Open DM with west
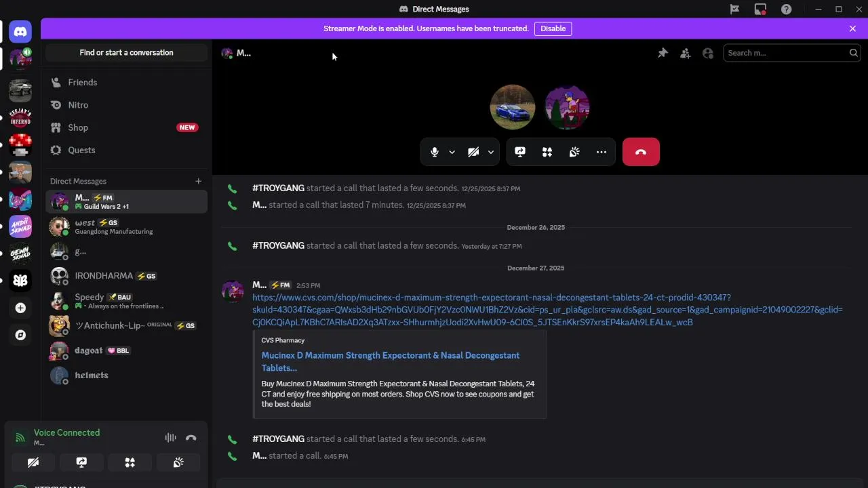Screen dimensions: 868x488 click(x=126, y=226)
